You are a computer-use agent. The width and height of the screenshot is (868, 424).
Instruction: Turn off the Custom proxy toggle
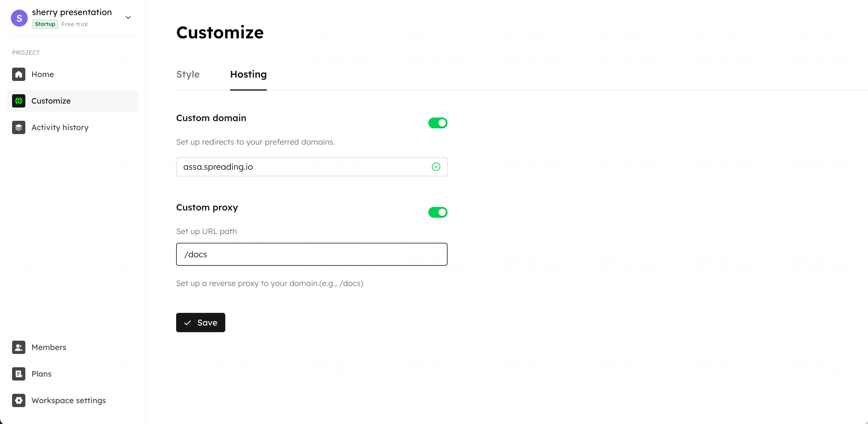click(x=438, y=212)
